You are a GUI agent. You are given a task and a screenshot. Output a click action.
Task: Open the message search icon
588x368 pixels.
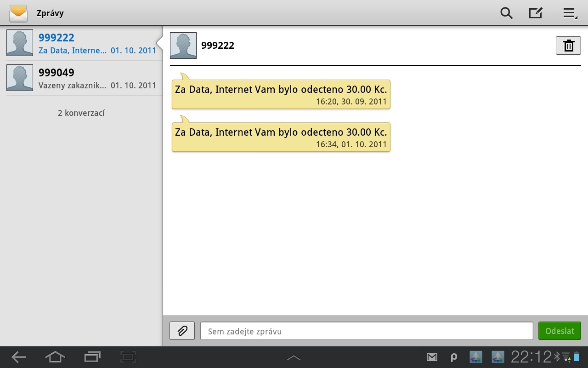[506, 13]
